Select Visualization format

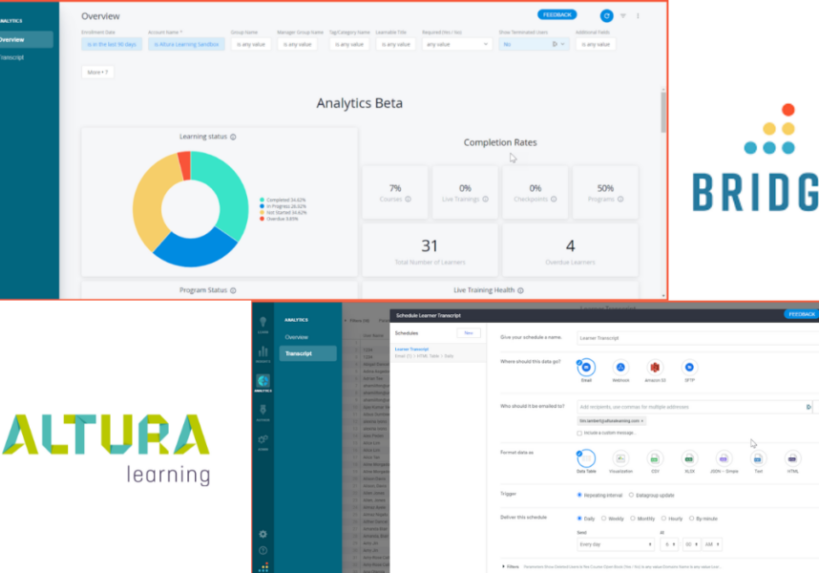[x=621, y=459]
